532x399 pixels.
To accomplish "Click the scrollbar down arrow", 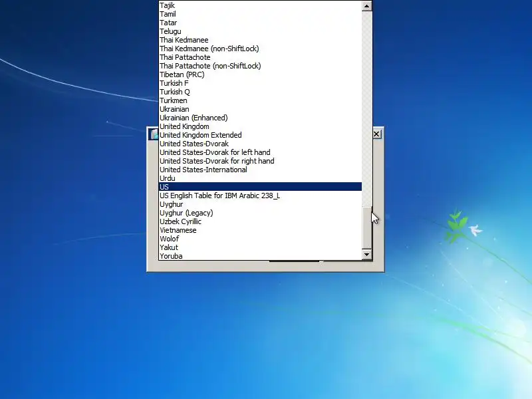I will [x=367, y=255].
